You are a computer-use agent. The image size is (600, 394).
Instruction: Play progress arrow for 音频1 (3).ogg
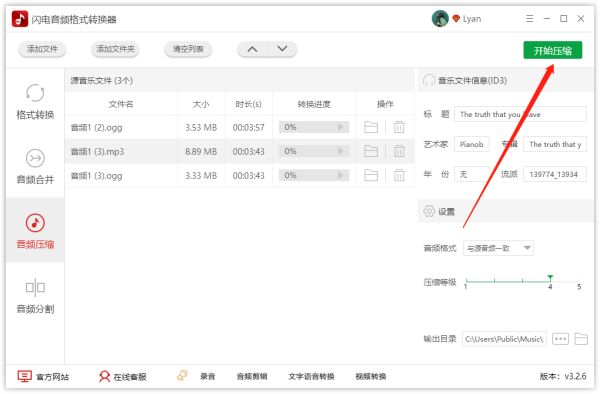click(341, 175)
